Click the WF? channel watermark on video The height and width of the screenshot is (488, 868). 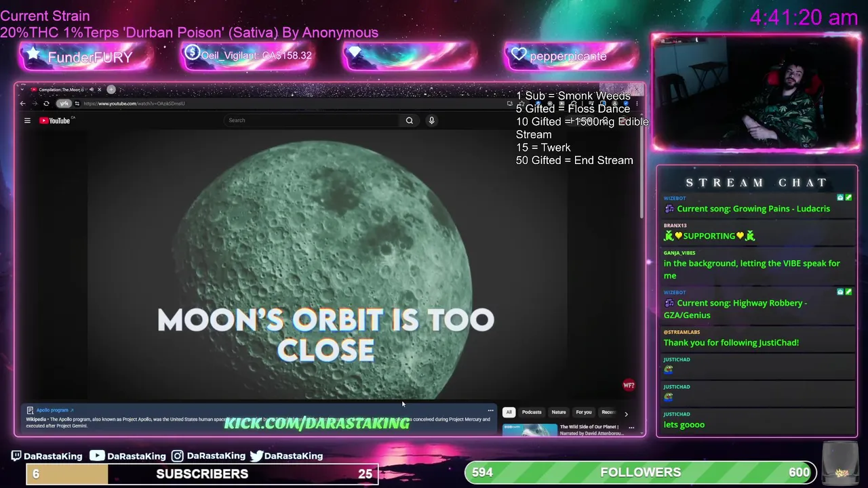click(629, 386)
